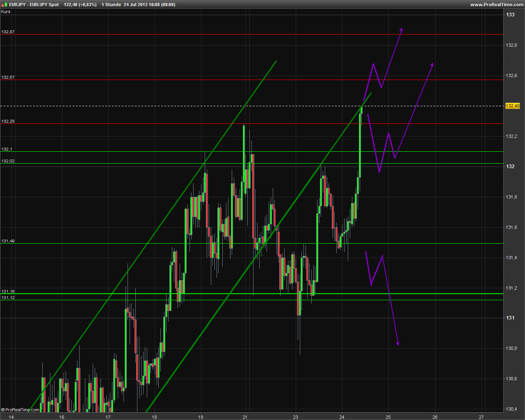This screenshot has height=420, width=525.
Task: Click date 14 on the time axis
Action: click(x=11, y=417)
